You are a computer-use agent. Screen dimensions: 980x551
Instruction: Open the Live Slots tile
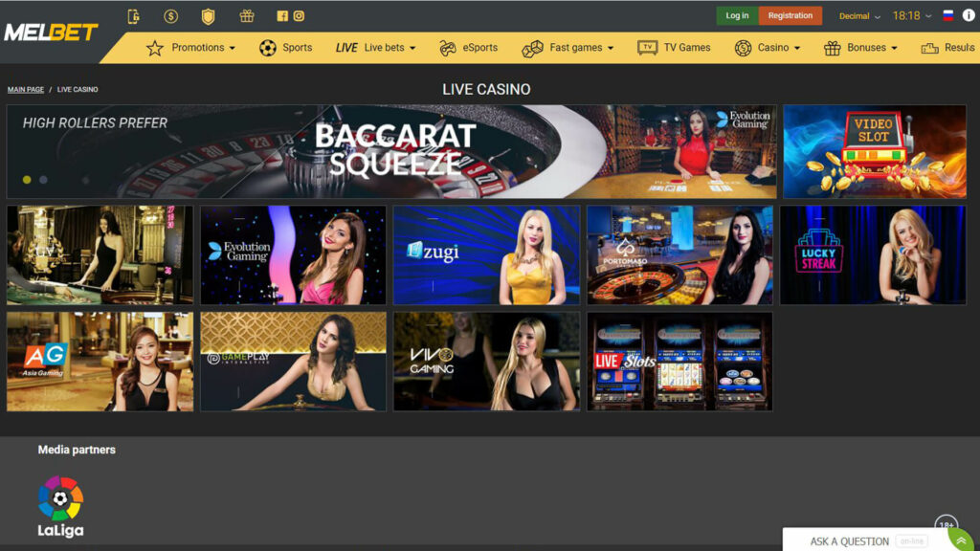(680, 362)
